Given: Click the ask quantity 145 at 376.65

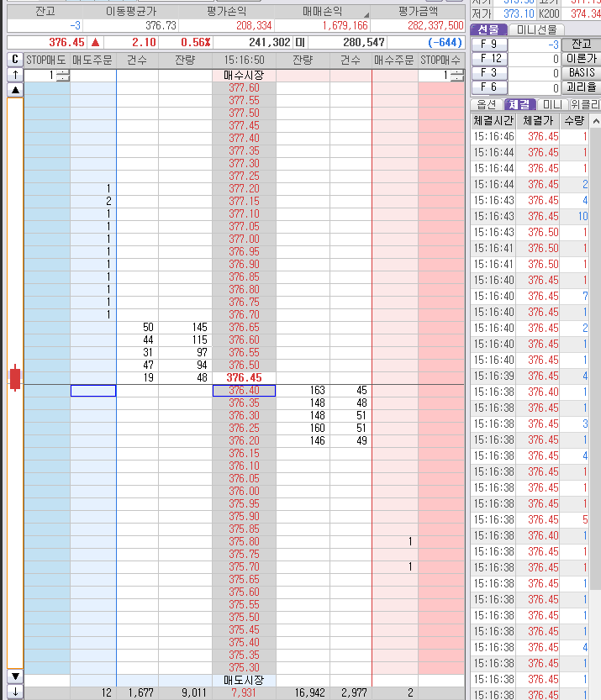Looking at the screenshot, I should coord(199,327).
